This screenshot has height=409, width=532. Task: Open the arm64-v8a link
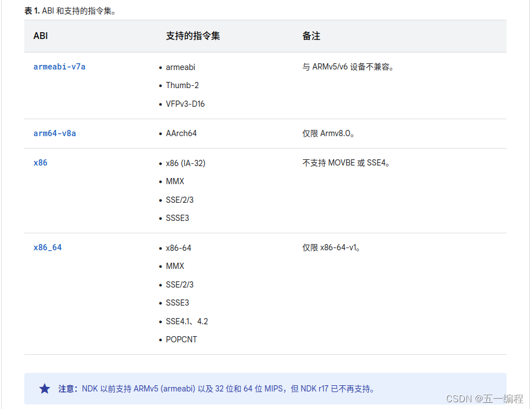pos(54,133)
